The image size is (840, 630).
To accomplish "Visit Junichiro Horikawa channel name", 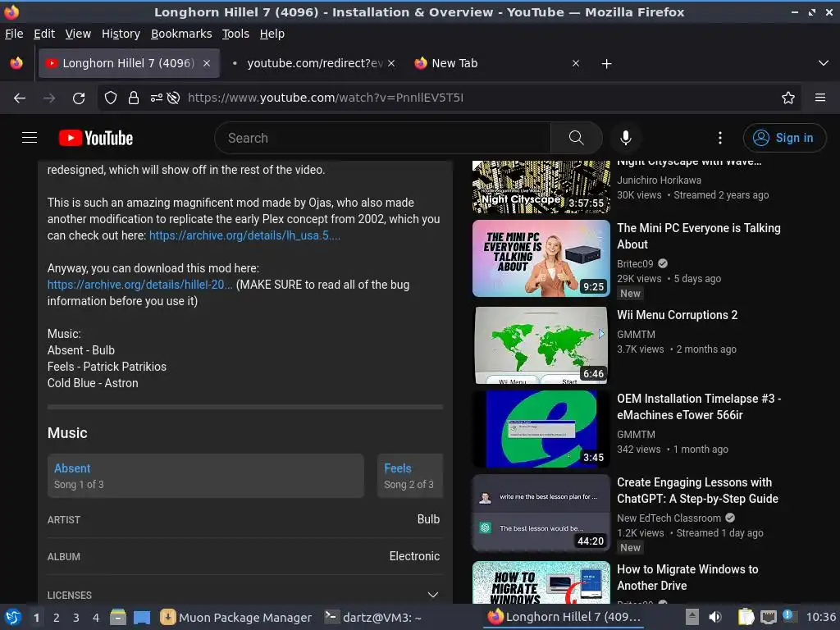I will [x=659, y=180].
